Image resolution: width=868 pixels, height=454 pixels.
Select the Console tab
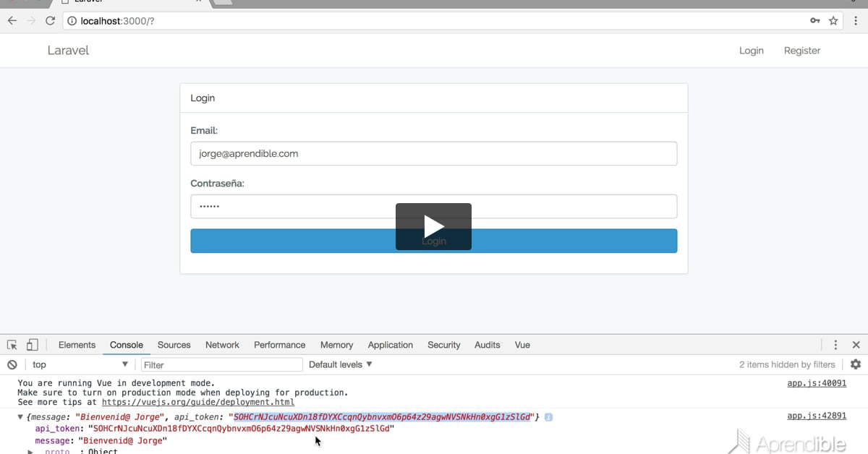point(127,345)
